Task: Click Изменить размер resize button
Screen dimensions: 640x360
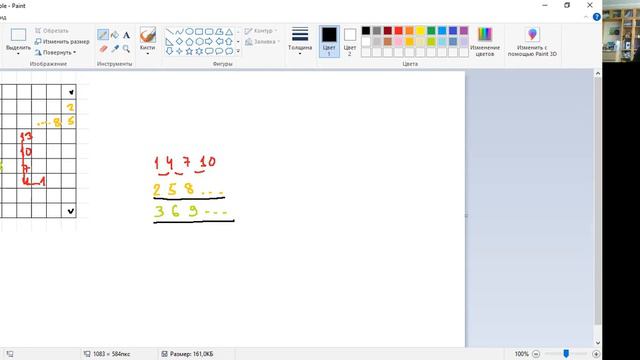Action: coord(62,42)
